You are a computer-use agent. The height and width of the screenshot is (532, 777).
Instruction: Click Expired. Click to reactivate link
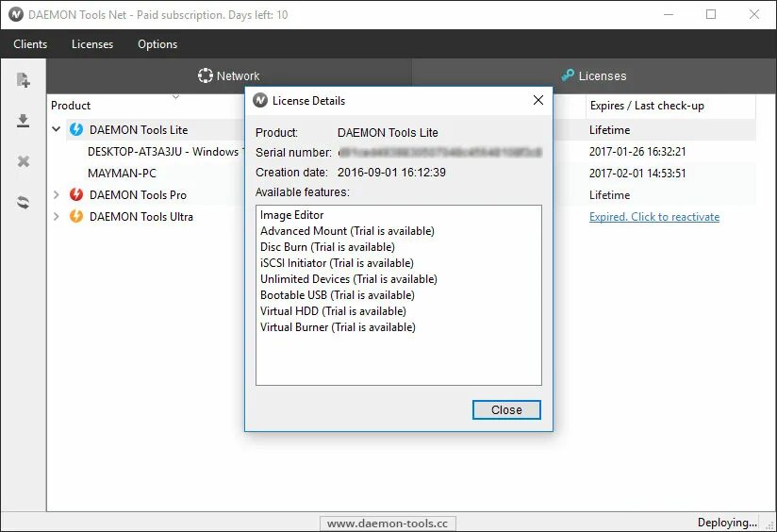654,217
